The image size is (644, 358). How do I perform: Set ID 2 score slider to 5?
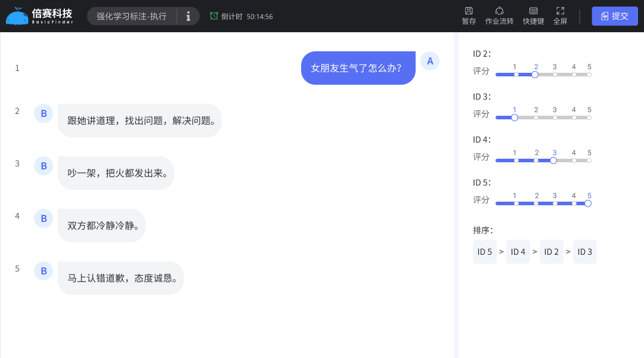point(589,75)
